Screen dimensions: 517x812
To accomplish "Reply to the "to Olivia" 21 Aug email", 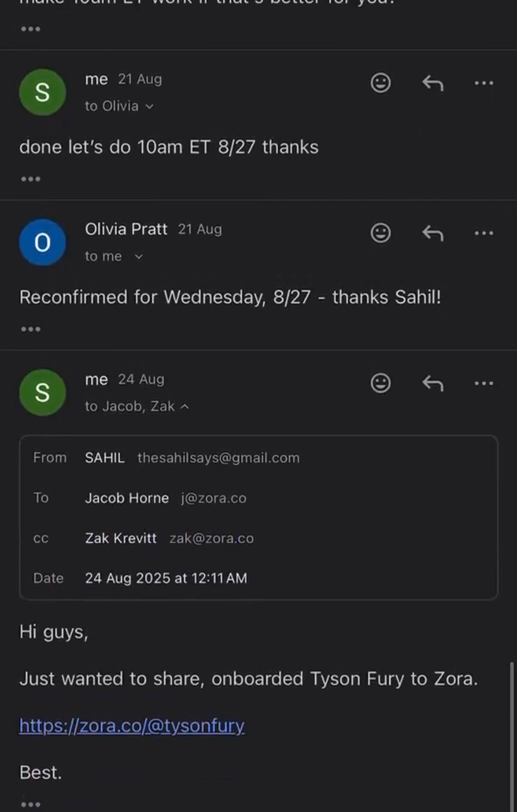I will point(432,83).
